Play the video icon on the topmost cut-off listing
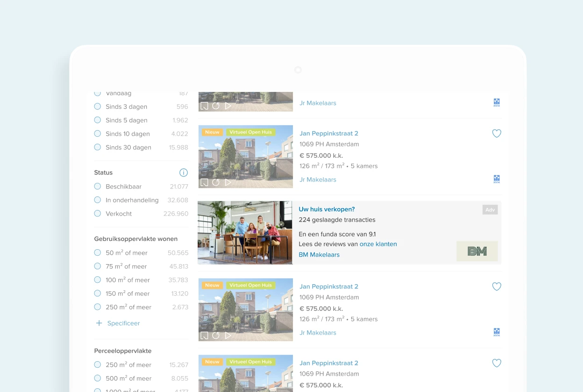 (x=228, y=106)
